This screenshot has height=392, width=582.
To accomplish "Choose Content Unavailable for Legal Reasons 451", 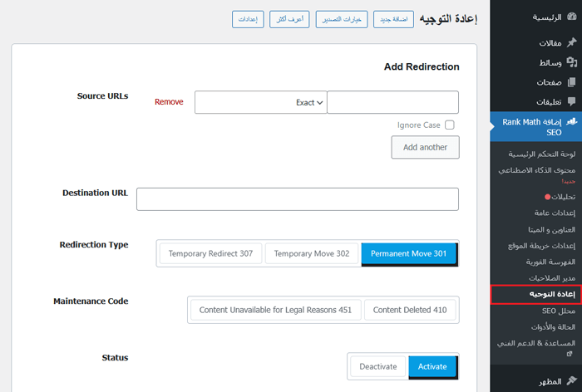I will click(275, 310).
